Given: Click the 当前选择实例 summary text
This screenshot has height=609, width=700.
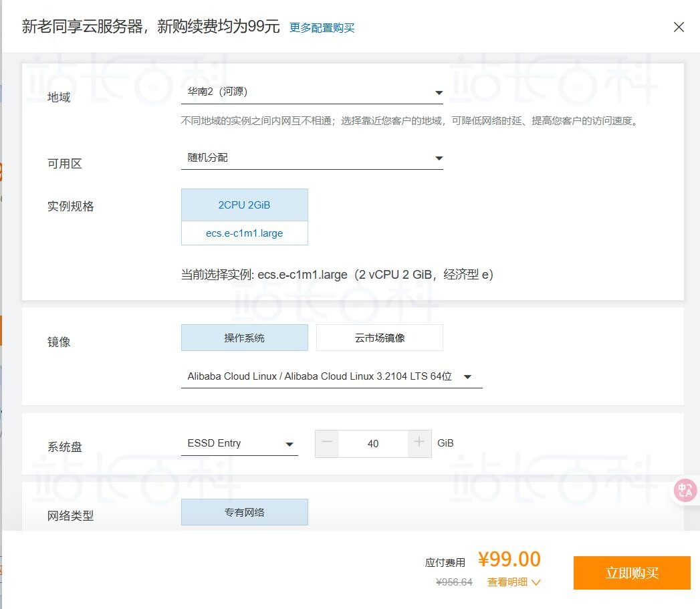Looking at the screenshot, I should coord(337,275).
